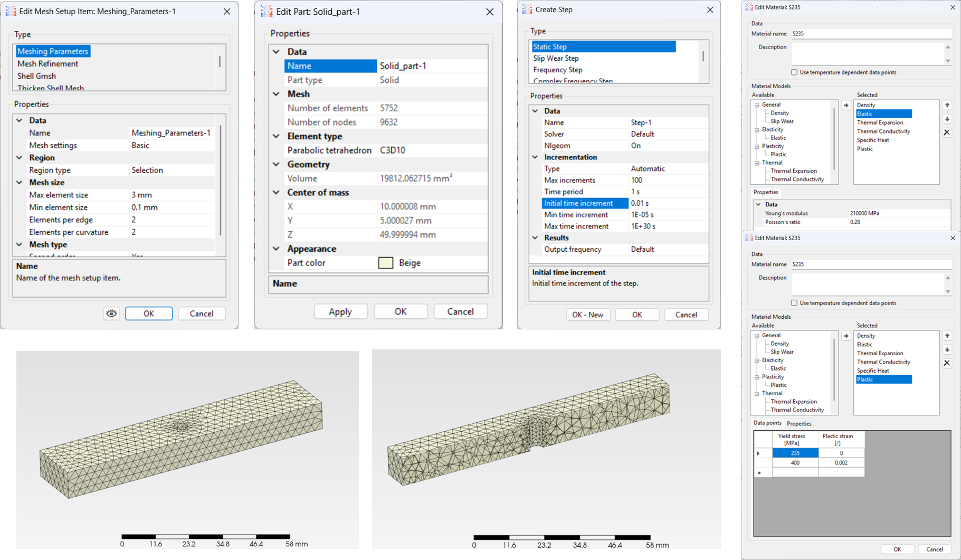Screen dimensions: 961x560
Task: Select Frequency Step in the Type list
Action: (558, 70)
